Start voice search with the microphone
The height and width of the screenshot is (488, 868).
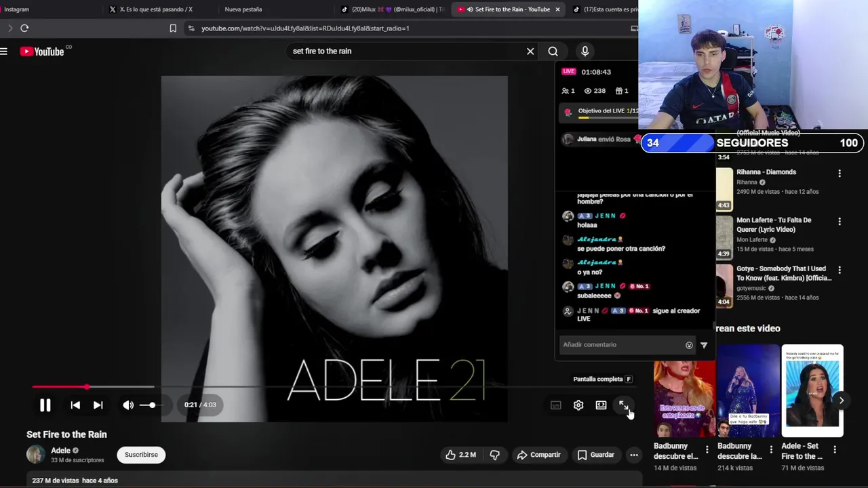[585, 51]
